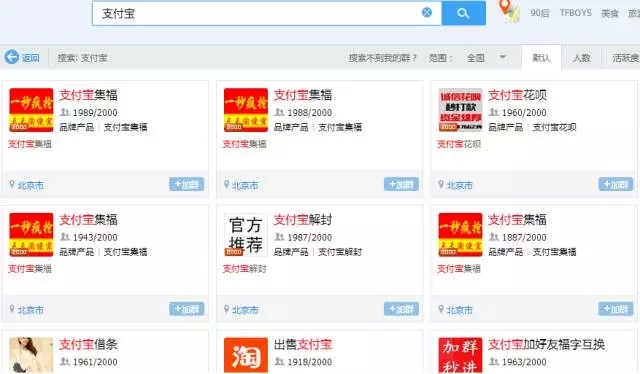This screenshot has width=640, height=374.
Task: Clear the search box with the X icon
Action: pyautogui.click(x=427, y=13)
